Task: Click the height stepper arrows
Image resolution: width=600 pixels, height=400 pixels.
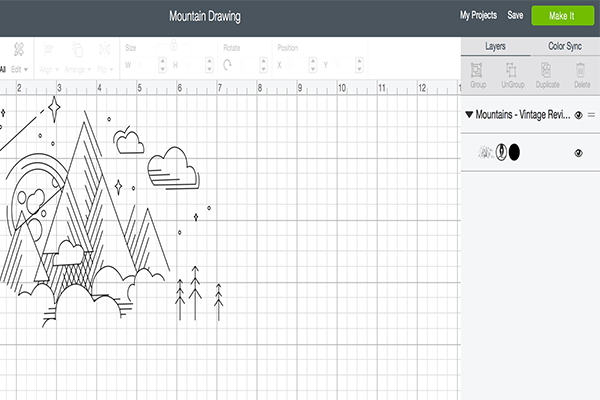Action: click(x=209, y=65)
